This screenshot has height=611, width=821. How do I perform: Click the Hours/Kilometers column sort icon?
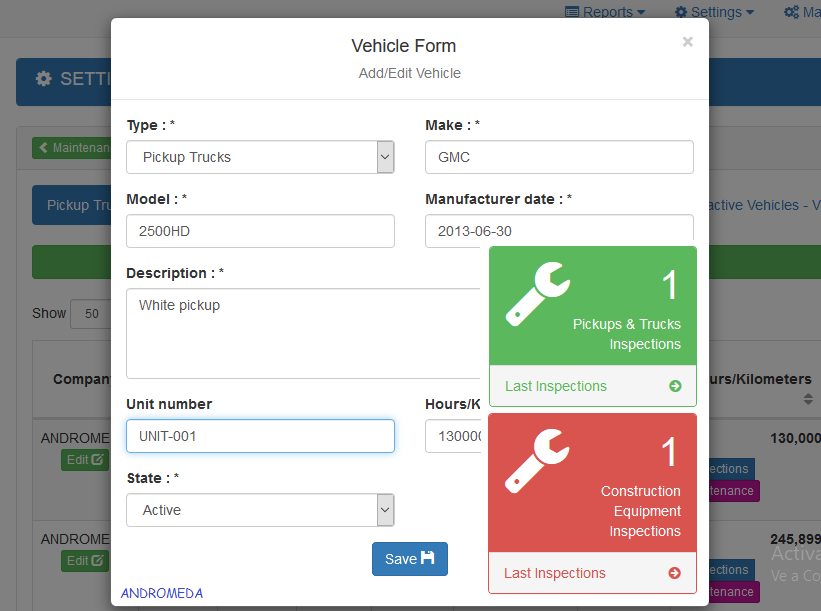pos(808,399)
